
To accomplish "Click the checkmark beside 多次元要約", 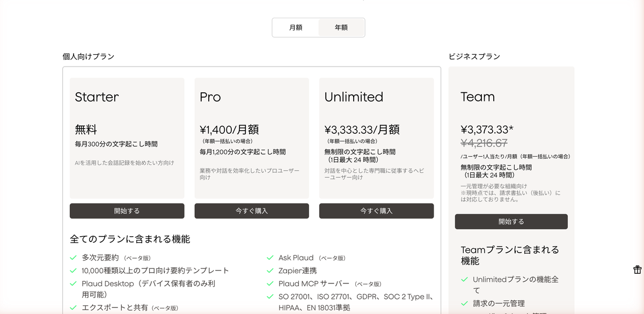I will (x=73, y=258).
